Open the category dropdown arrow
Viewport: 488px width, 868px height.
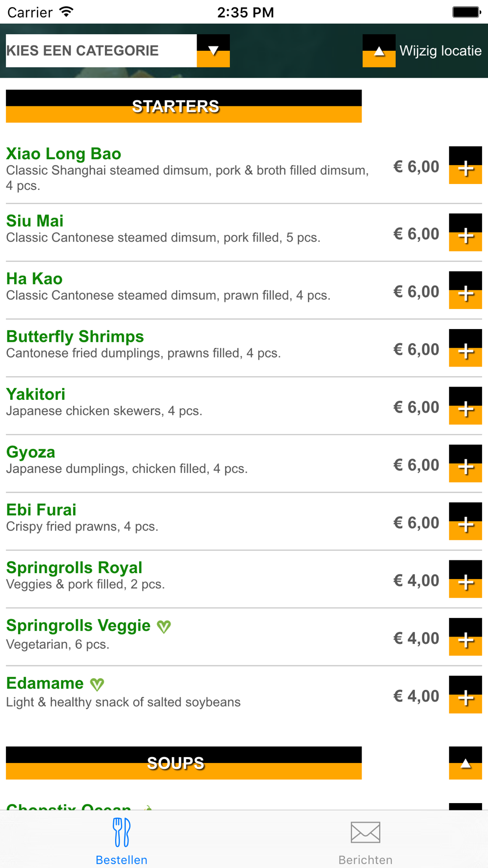pyautogui.click(x=213, y=51)
